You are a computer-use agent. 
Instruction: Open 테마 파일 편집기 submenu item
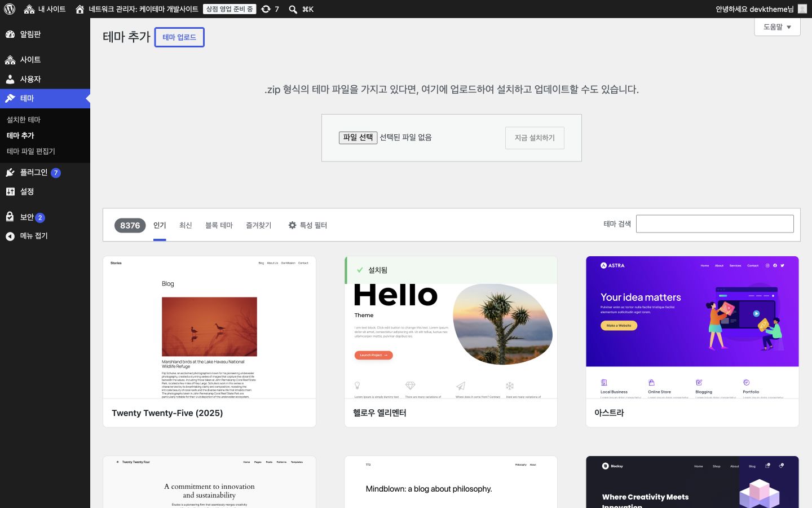point(31,151)
